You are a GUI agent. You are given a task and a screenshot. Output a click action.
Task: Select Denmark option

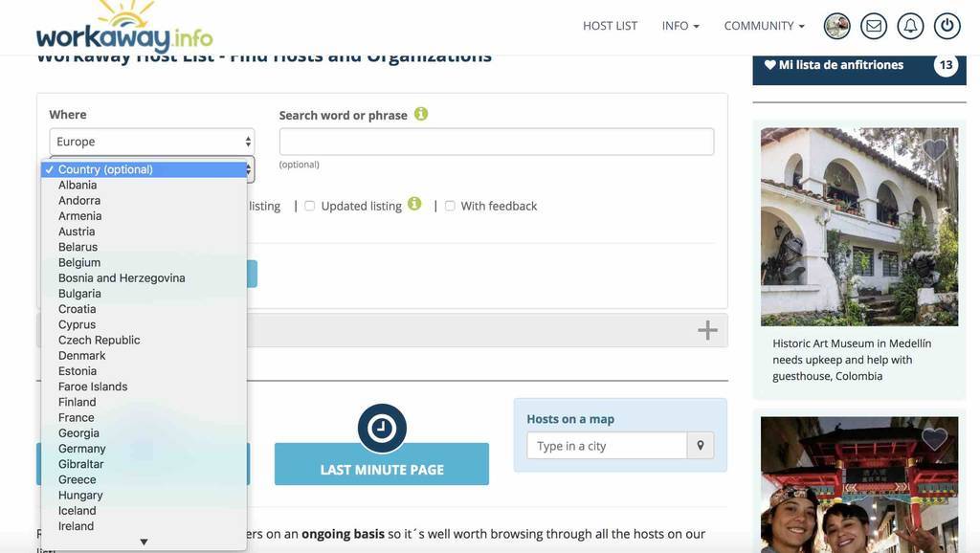tap(144, 356)
